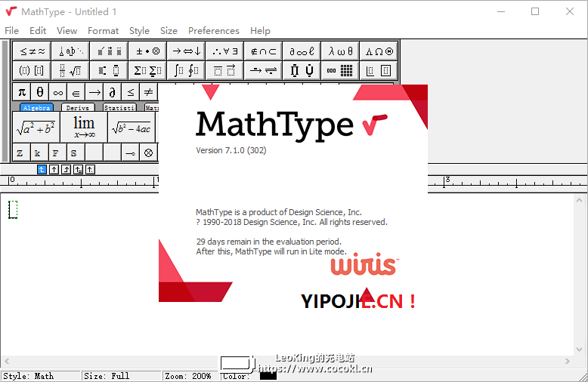
Task: Open the summation templates palette (Σ)
Action: pos(147,70)
